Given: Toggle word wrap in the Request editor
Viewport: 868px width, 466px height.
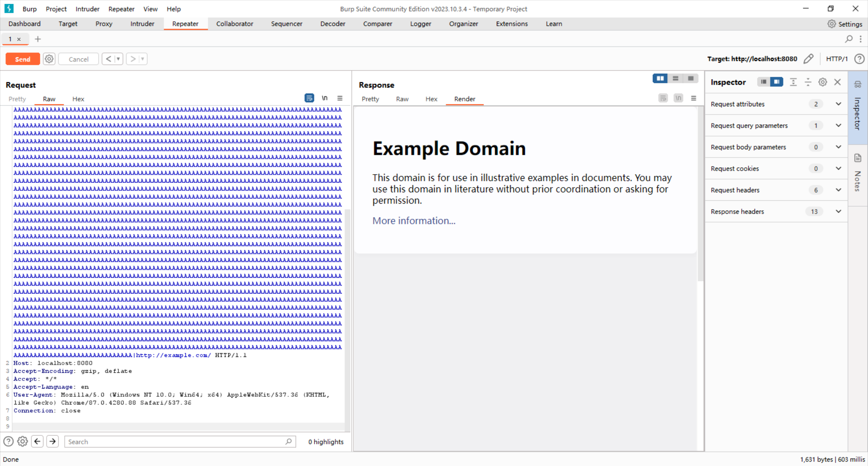Looking at the screenshot, I should tap(309, 98).
